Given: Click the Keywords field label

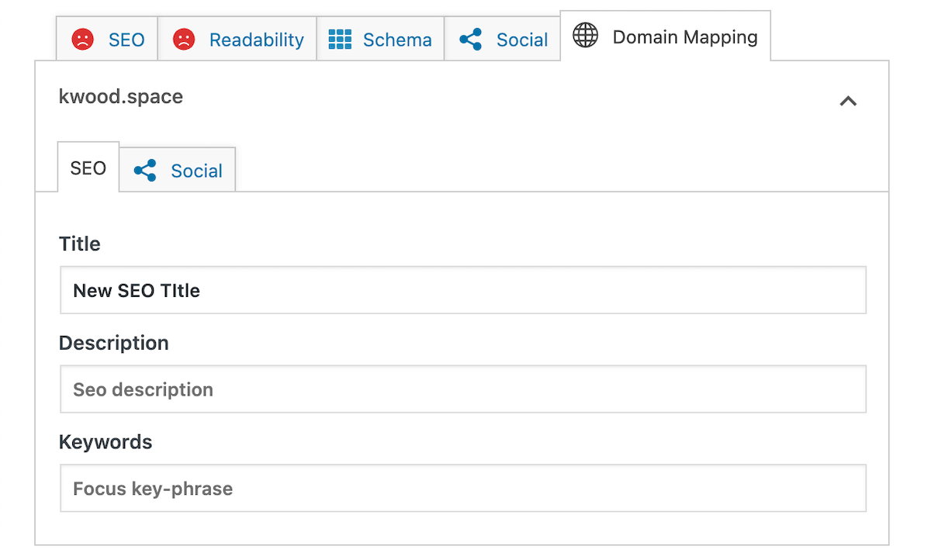Looking at the screenshot, I should [x=106, y=442].
